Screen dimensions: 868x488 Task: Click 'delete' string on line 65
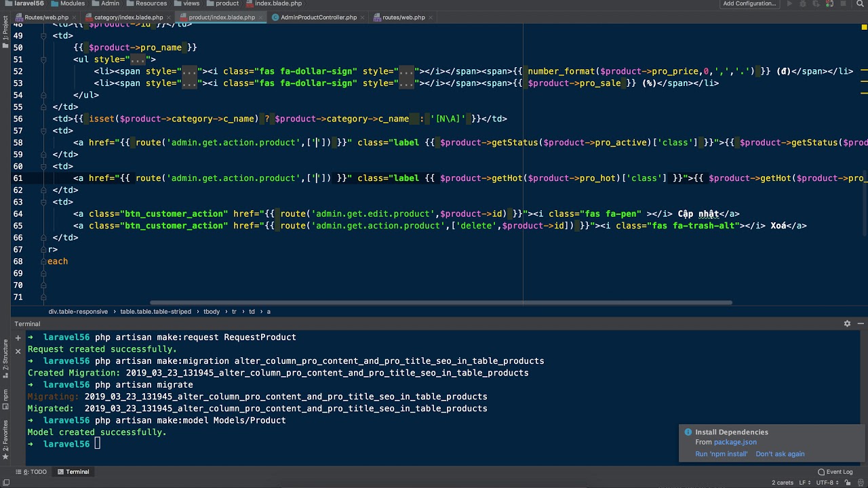(477, 226)
